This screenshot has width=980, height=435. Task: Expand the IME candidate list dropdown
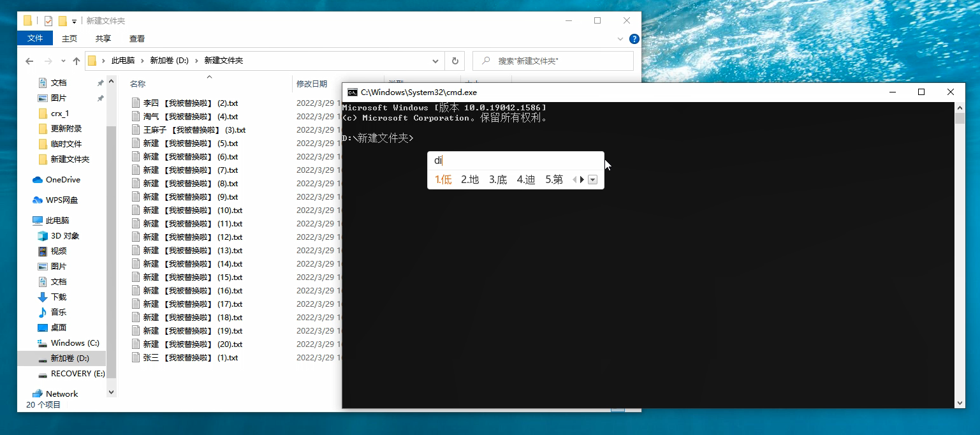[x=593, y=180]
